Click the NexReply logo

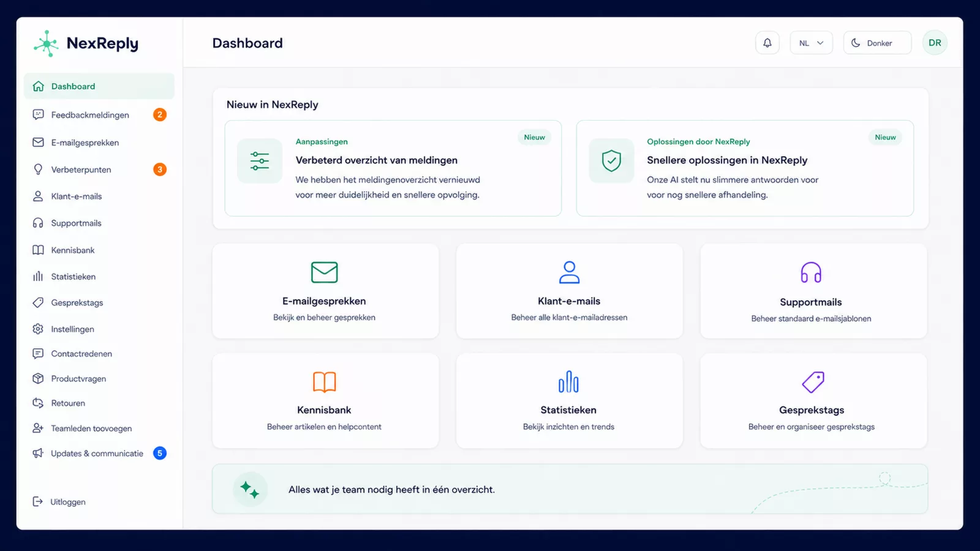86,43
